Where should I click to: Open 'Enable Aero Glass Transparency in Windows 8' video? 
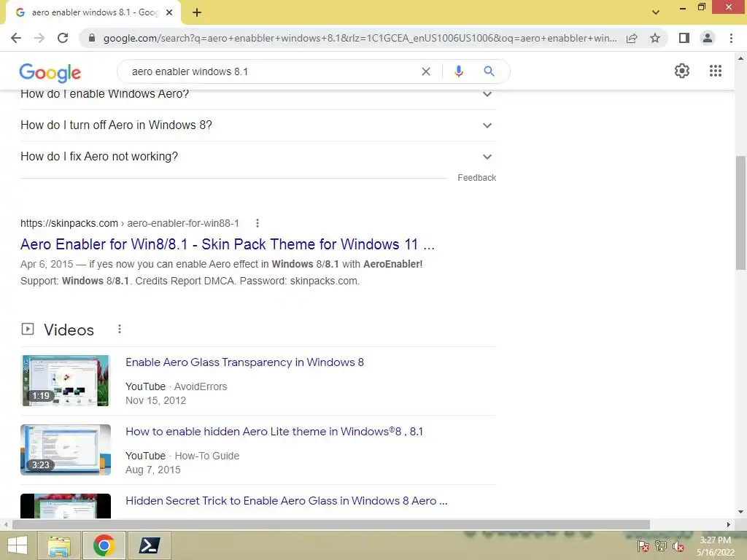[x=244, y=362]
